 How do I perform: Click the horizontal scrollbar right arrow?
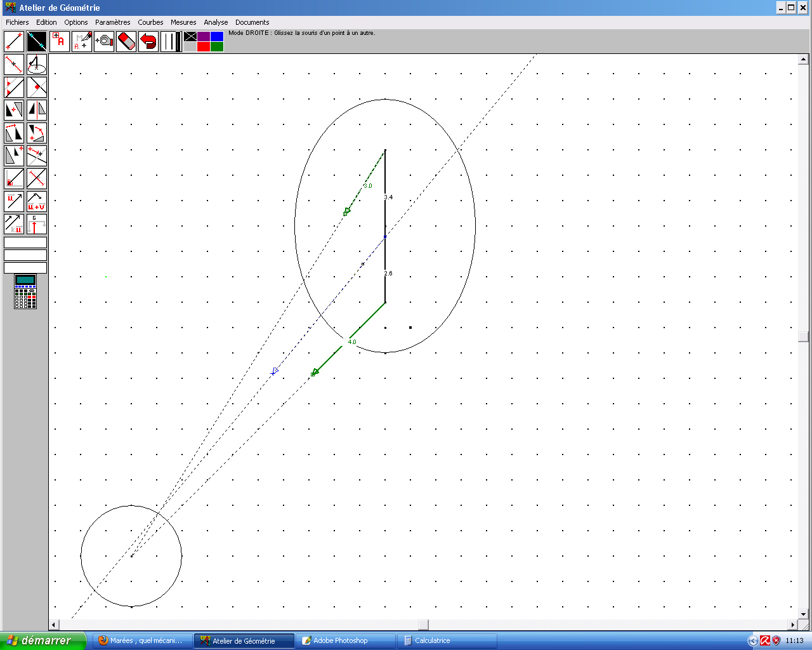(x=792, y=625)
